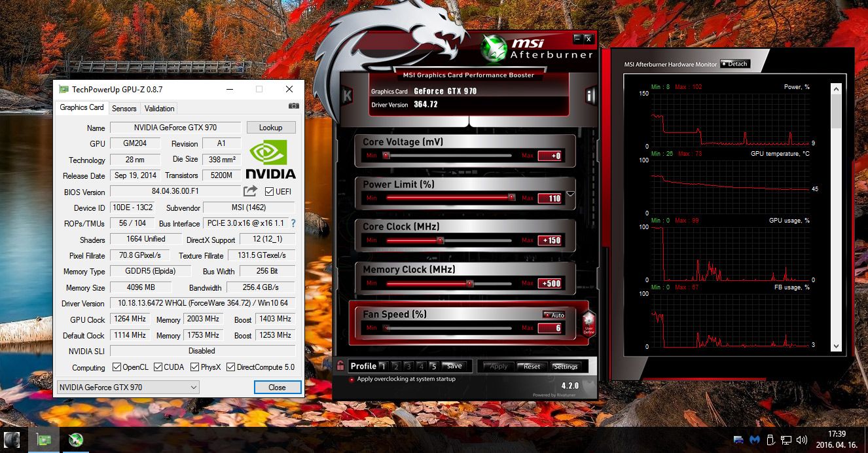Click the GPU Clock value 1264 MHz
Image resolution: width=868 pixels, height=453 pixels.
(x=130, y=319)
